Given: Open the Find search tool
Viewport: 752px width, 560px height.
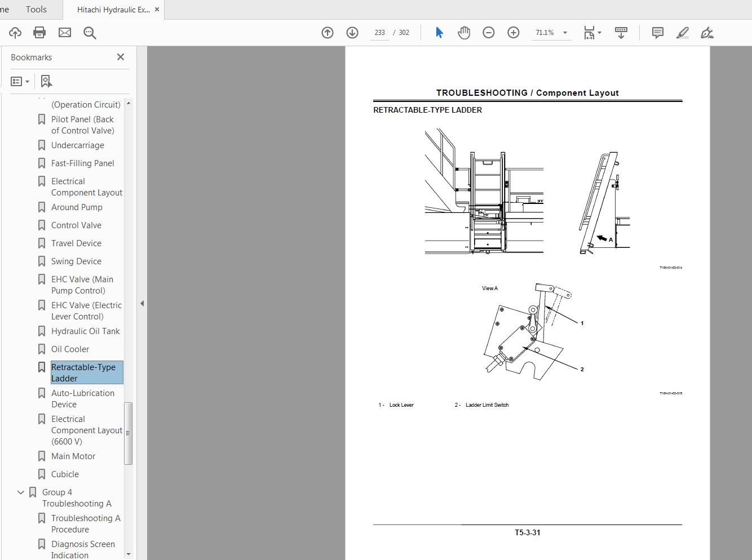Looking at the screenshot, I should (x=90, y=32).
